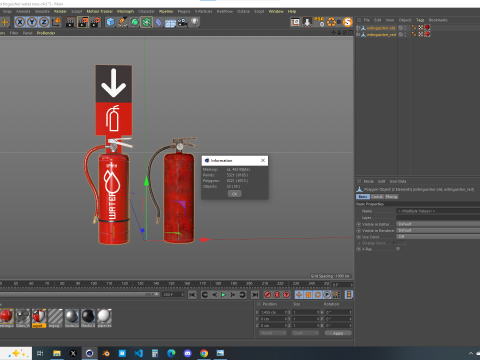Close the Information dialog
This screenshot has height=360, width=480.
click(263, 160)
